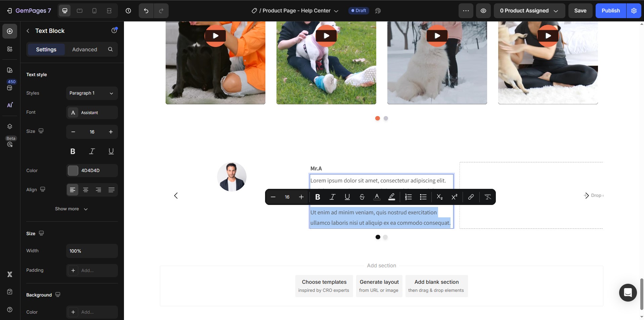Set text alignment to center

pyautogui.click(x=86, y=190)
